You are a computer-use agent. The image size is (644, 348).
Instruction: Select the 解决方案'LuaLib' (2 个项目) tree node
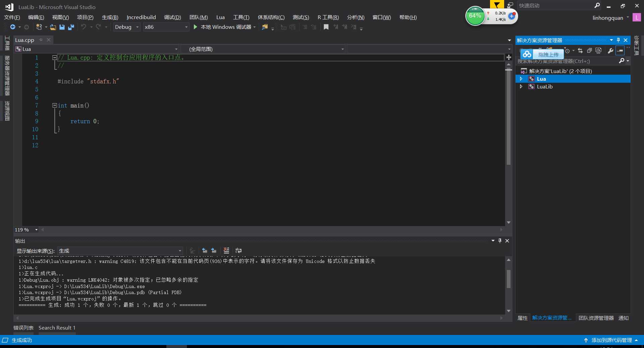(560, 71)
